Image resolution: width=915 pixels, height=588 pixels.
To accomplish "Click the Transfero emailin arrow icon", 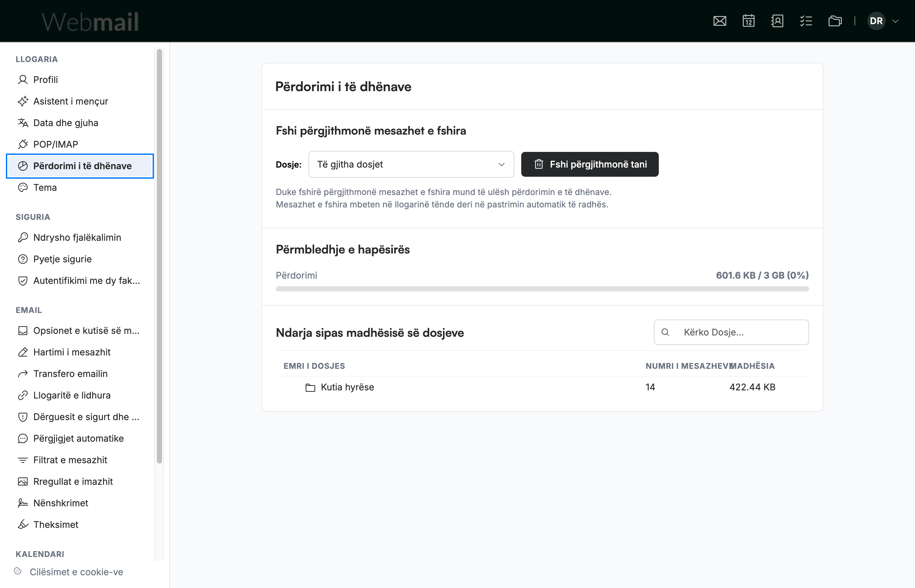I will tap(23, 374).
